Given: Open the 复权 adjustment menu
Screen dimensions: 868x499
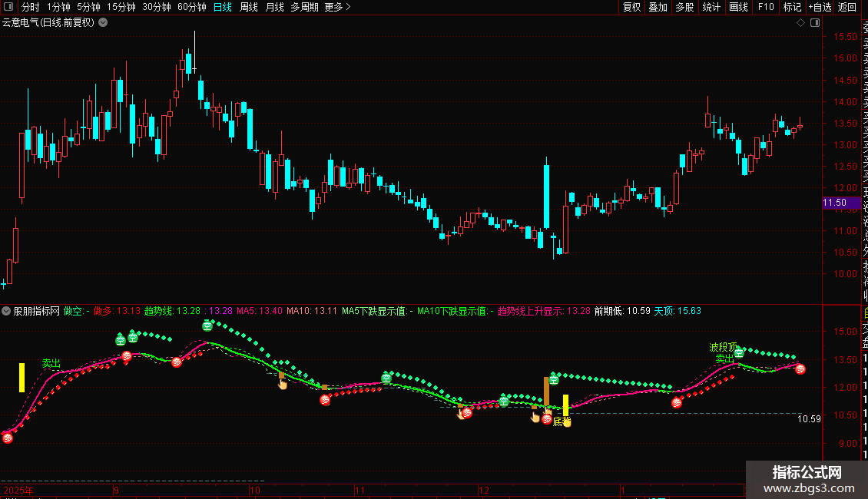Looking at the screenshot, I should 631,7.
